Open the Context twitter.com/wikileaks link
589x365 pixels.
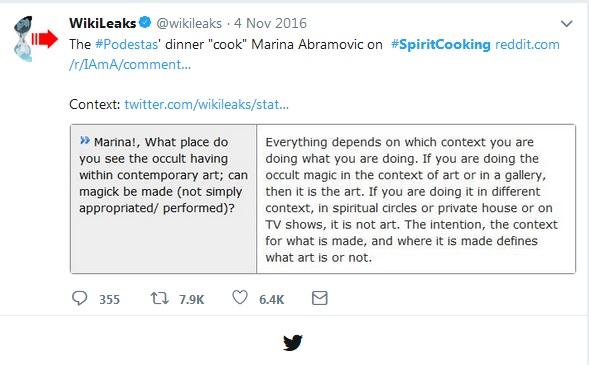click(x=207, y=104)
